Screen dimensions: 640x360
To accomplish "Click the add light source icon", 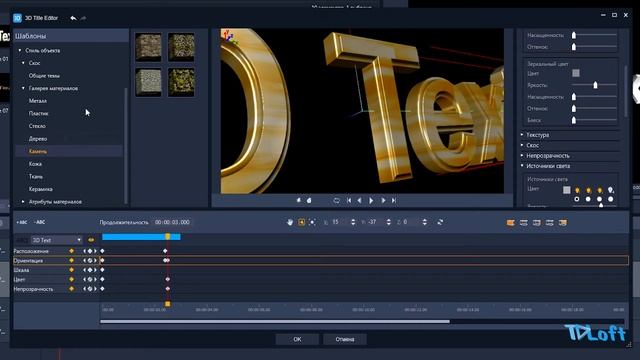I will click(611, 191).
